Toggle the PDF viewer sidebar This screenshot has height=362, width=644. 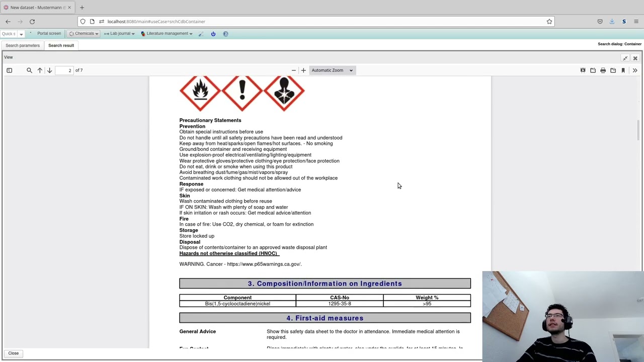click(9, 70)
